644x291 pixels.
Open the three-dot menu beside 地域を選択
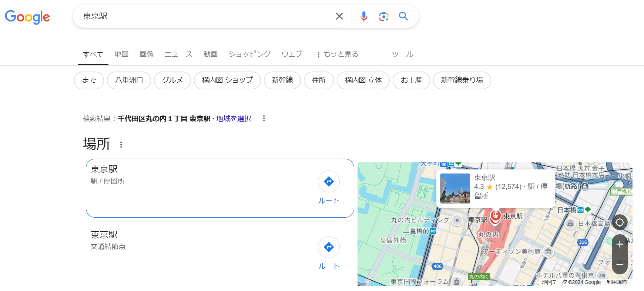pos(264,118)
